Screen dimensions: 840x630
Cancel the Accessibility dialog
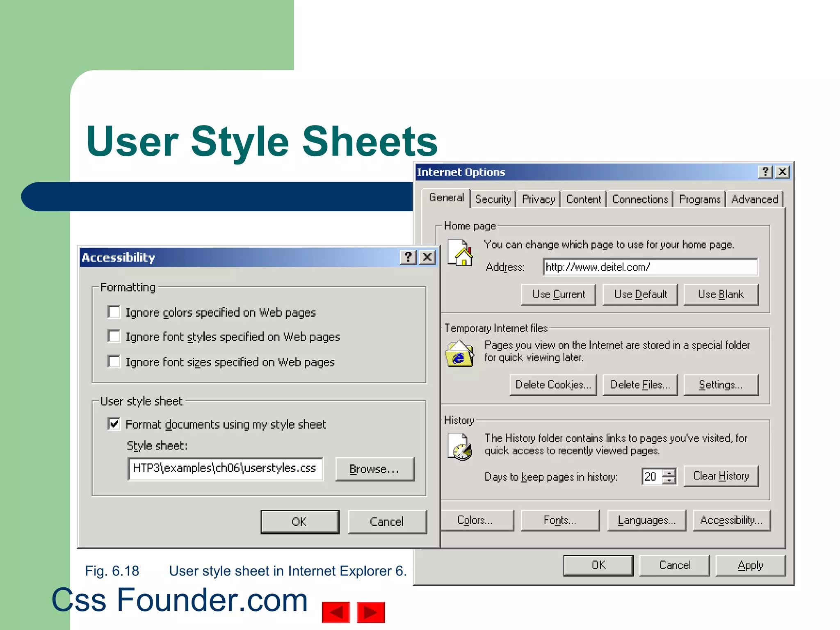tap(387, 522)
